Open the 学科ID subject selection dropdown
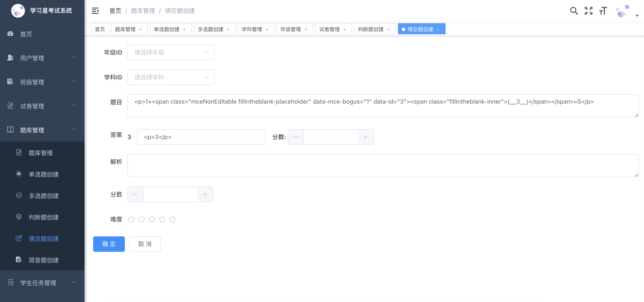Viewport: 644px width, 302px height. click(171, 77)
